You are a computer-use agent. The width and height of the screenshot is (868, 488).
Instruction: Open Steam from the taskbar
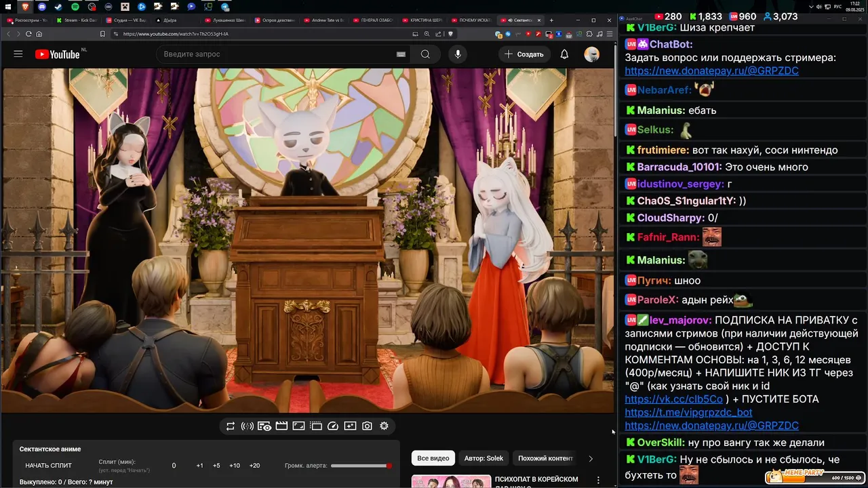pos(58,7)
